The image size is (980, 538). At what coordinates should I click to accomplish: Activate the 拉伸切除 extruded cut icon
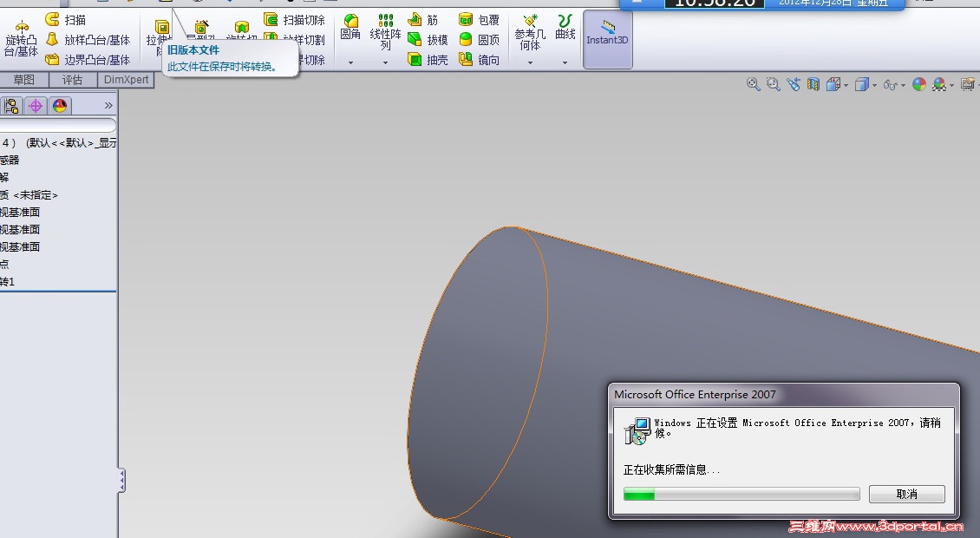pos(161,28)
